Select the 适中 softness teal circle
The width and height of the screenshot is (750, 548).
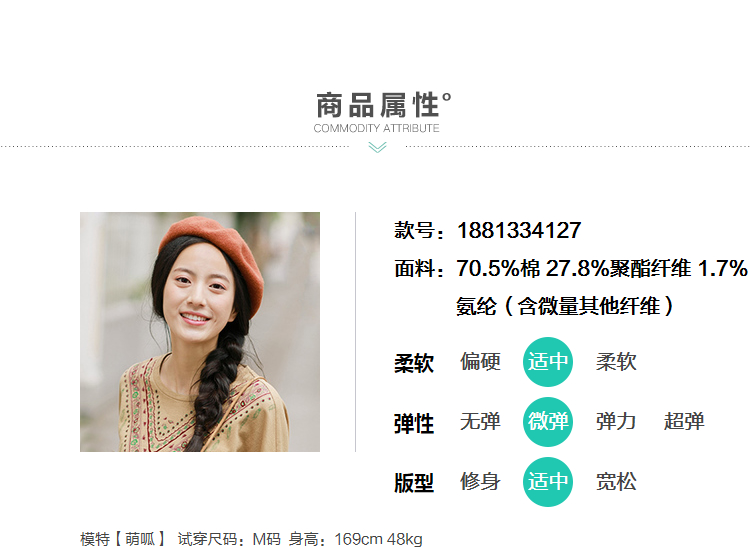point(548,362)
